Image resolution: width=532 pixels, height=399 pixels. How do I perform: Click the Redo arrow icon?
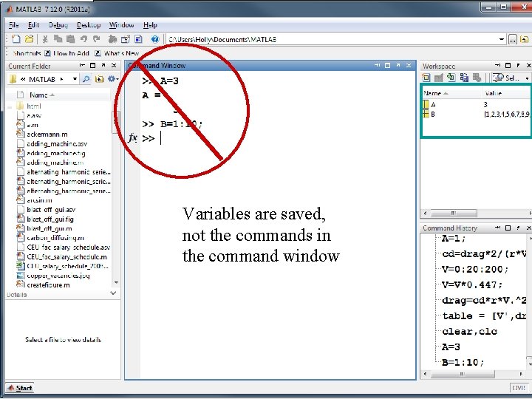97,39
